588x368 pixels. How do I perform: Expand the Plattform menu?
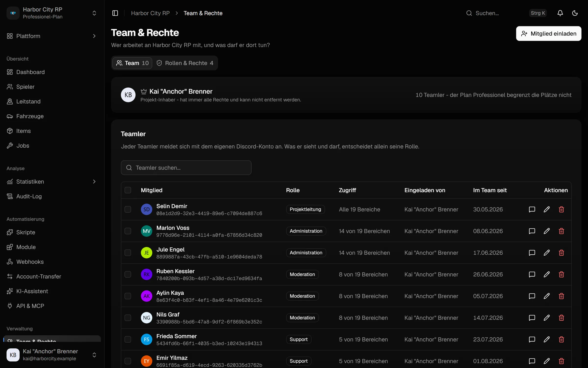click(x=52, y=36)
